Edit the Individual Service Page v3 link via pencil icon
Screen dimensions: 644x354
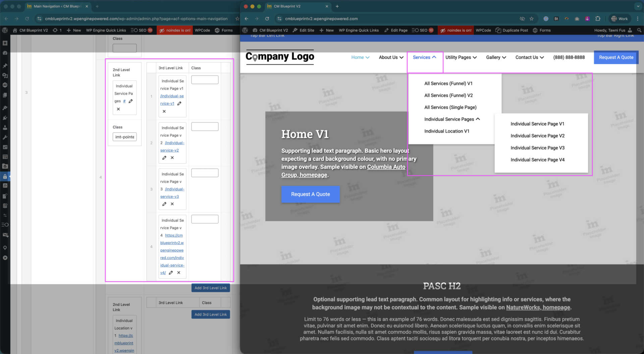[164, 204]
